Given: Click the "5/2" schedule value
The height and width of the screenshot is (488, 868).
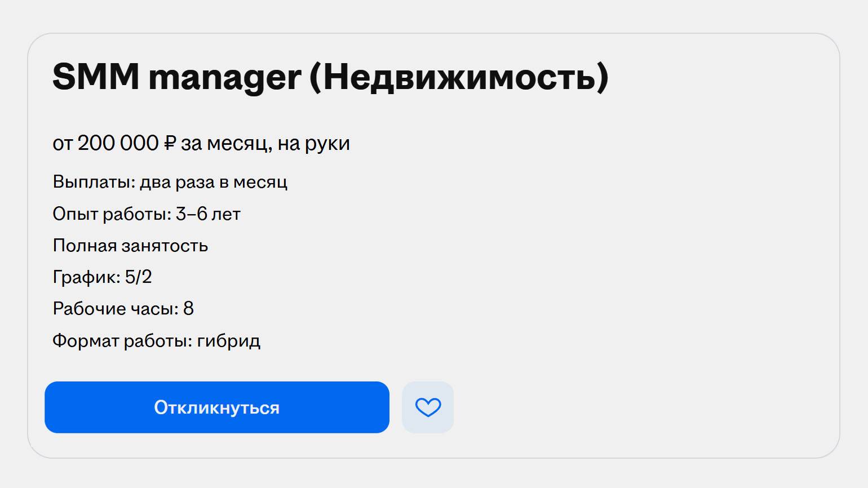Looking at the screenshot, I should coord(138,277).
